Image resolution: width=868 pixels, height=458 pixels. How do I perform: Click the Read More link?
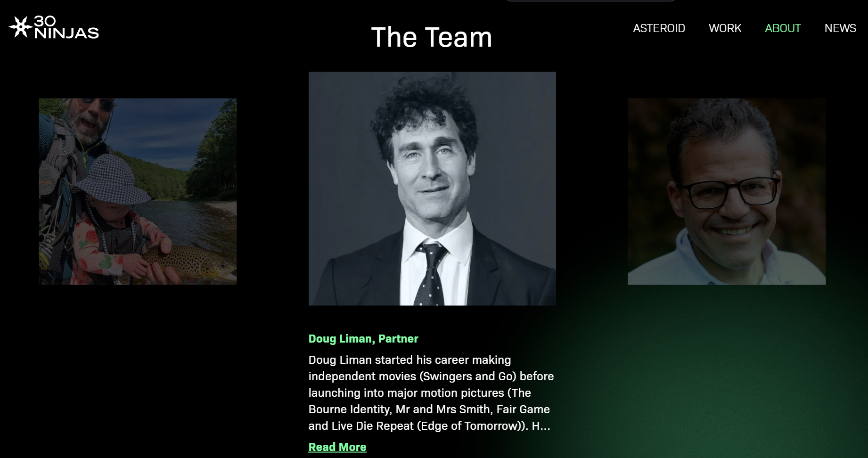[x=337, y=447]
